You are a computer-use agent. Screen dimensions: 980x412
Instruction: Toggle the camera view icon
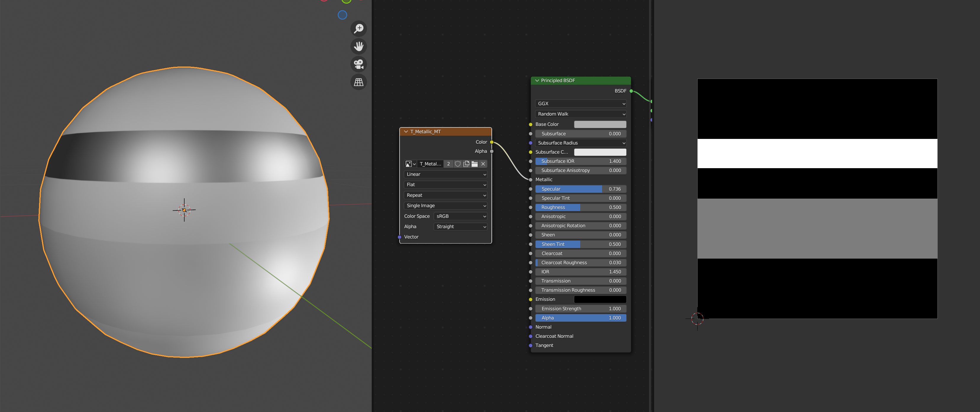click(358, 64)
